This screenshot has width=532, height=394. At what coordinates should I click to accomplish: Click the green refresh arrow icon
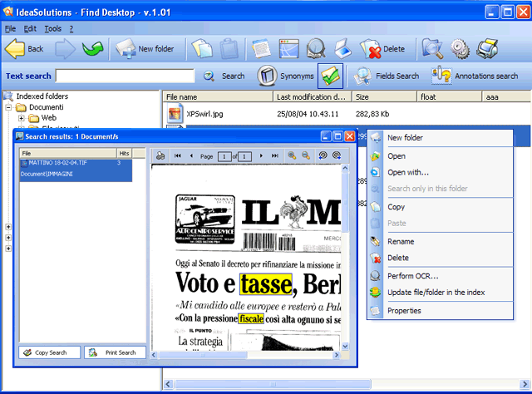tap(92, 49)
